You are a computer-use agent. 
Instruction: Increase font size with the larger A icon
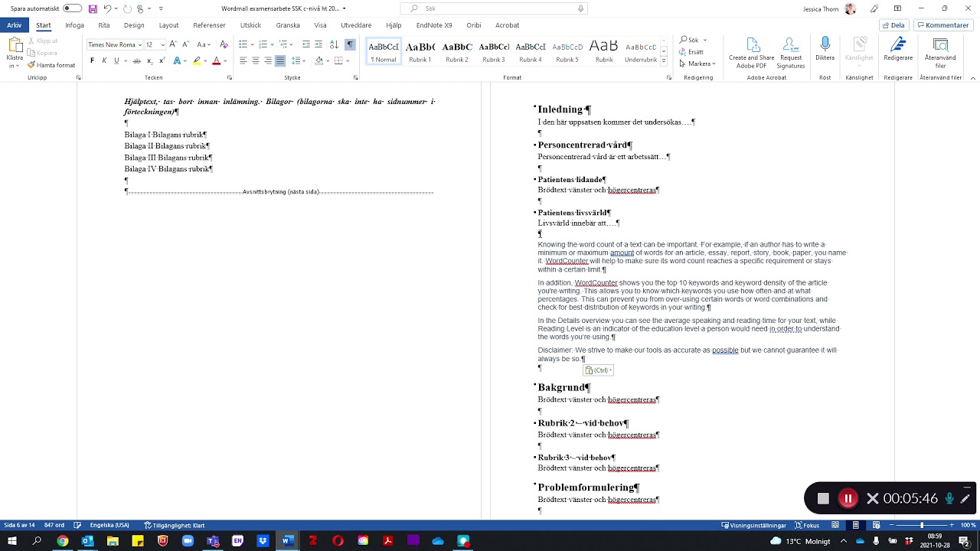[173, 44]
